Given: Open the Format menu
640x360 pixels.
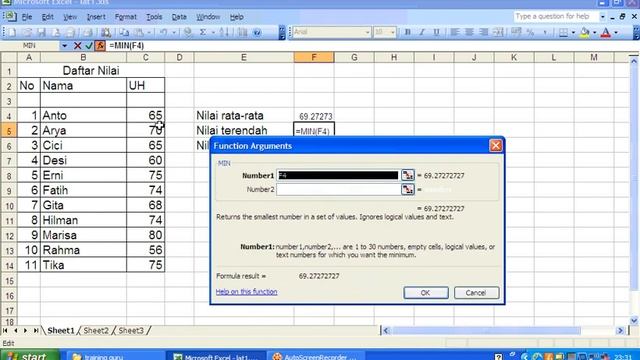Looking at the screenshot, I should pyautogui.click(x=125, y=17).
